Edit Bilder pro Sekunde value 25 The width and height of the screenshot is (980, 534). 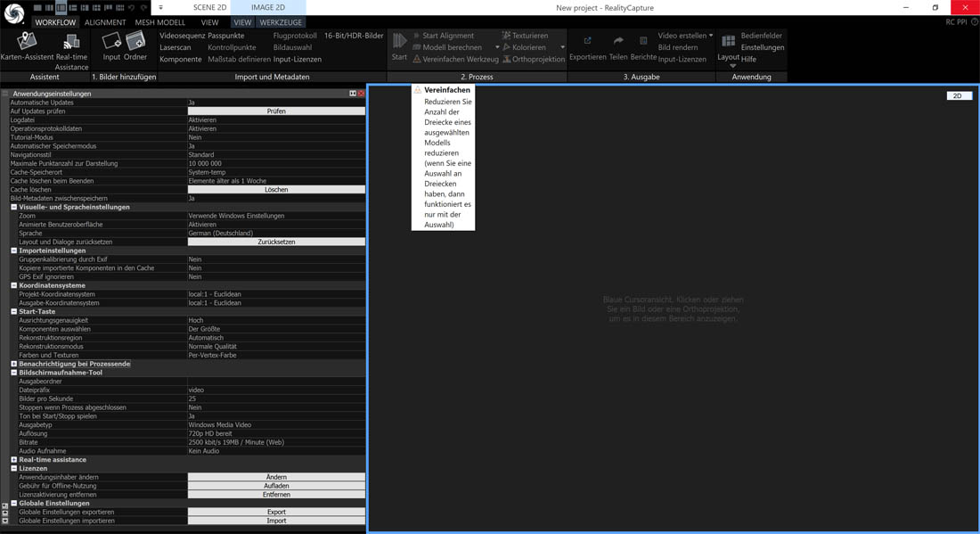(276, 398)
